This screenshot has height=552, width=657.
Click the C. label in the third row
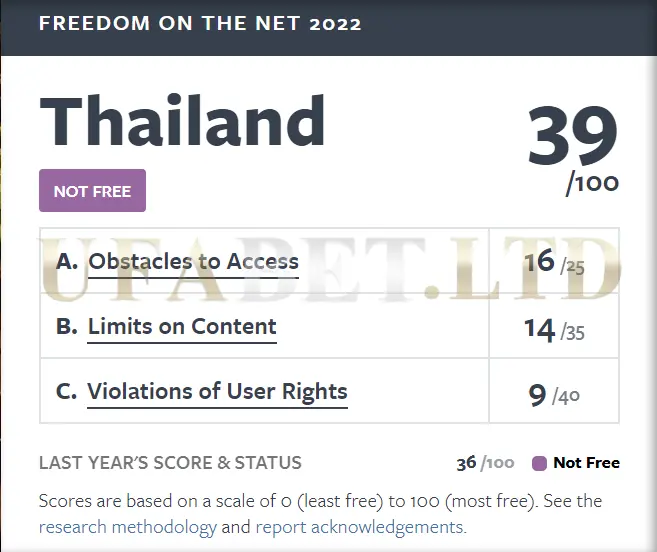[x=66, y=391]
